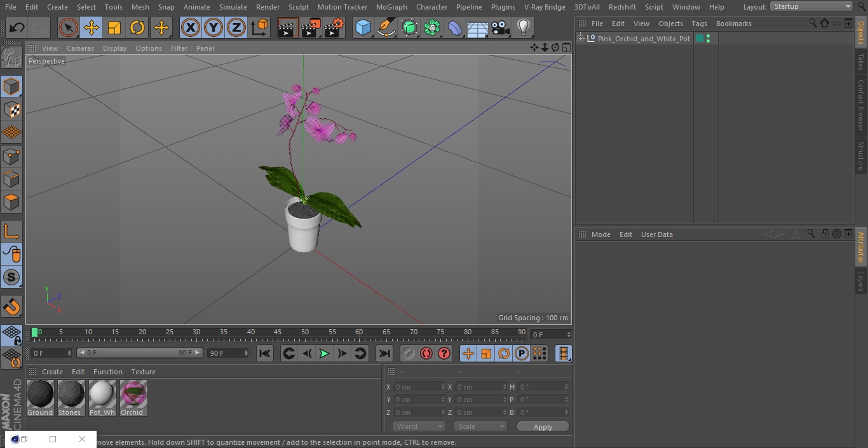Image resolution: width=868 pixels, height=448 pixels.
Task: Open the Sculpt menu
Action: pyautogui.click(x=298, y=7)
